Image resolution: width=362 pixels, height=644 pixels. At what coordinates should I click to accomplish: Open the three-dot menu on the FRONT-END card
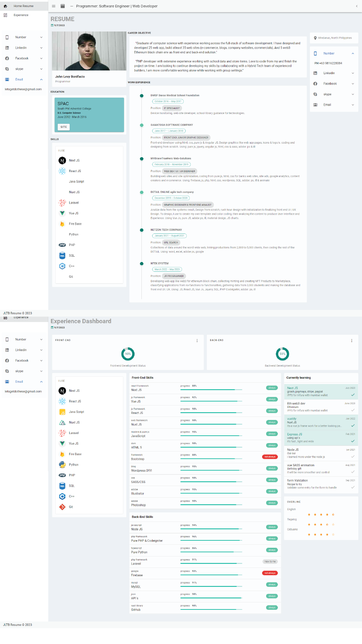(197, 340)
